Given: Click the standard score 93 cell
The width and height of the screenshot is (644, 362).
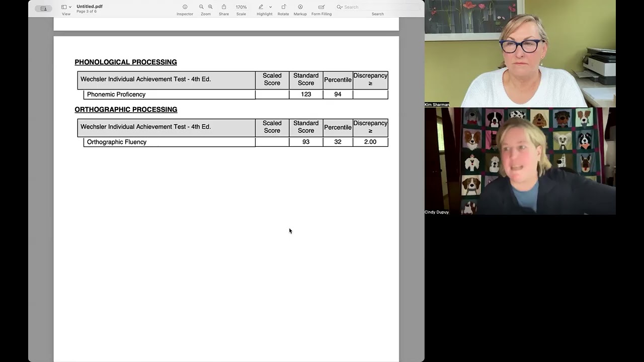Looking at the screenshot, I should (306, 142).
